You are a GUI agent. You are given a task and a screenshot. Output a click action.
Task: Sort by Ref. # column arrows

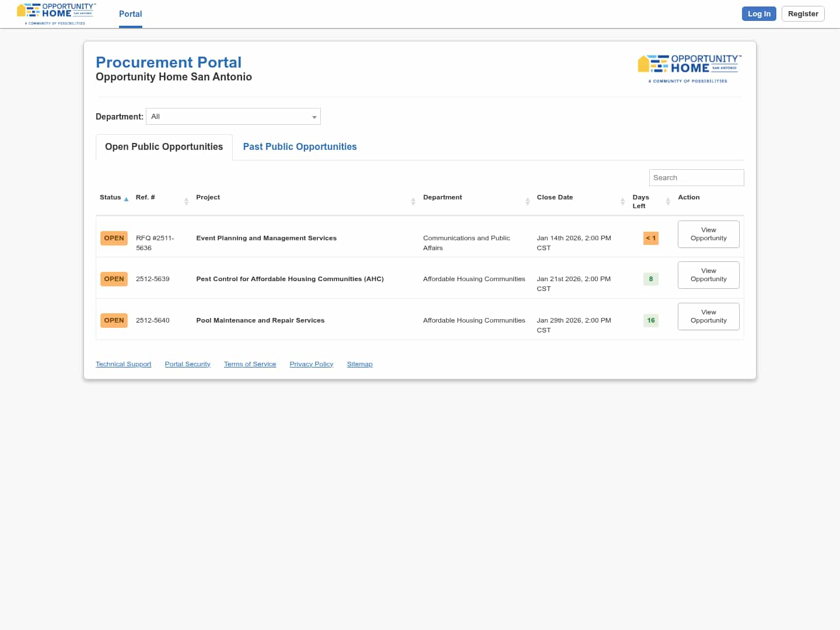pyautogui.click(x=186, y=201)
